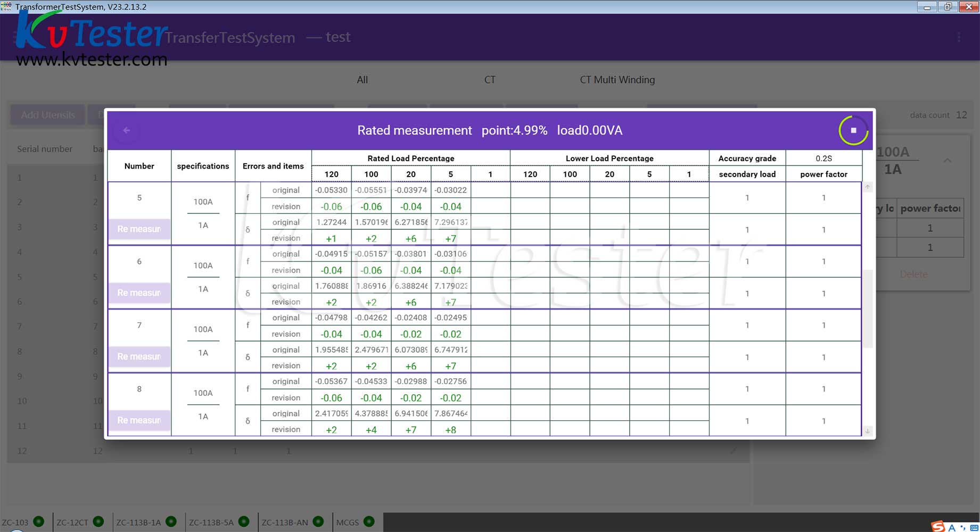Image resolution: width=980 pixels, height=532 pixels.
Task: Switch to the CT tab
Action: [x=490, y=80]
